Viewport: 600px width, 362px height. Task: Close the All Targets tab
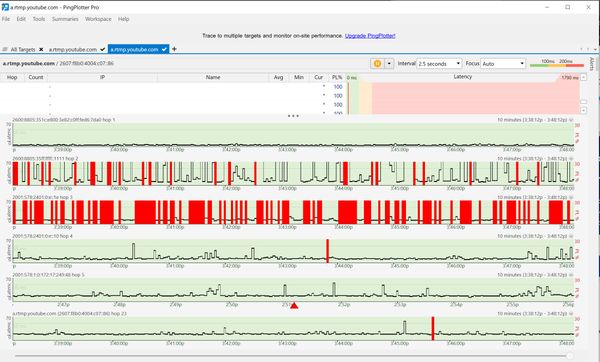41,49
